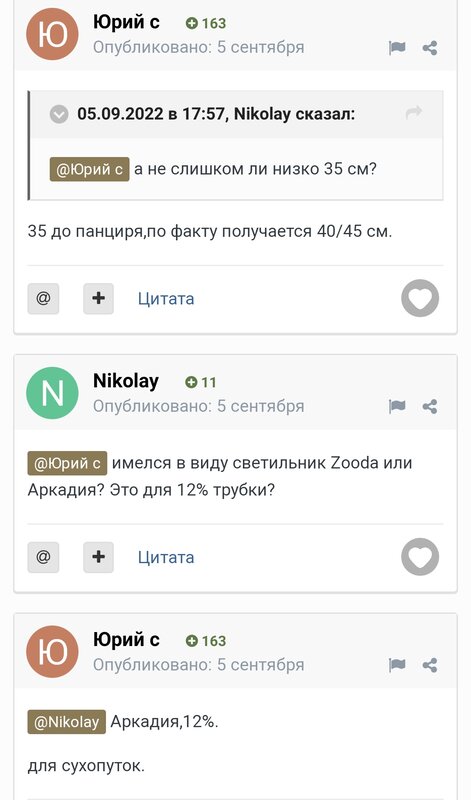Go to original quoted post arrow
The width and height of the screenshot is (471, 800).
414,113
